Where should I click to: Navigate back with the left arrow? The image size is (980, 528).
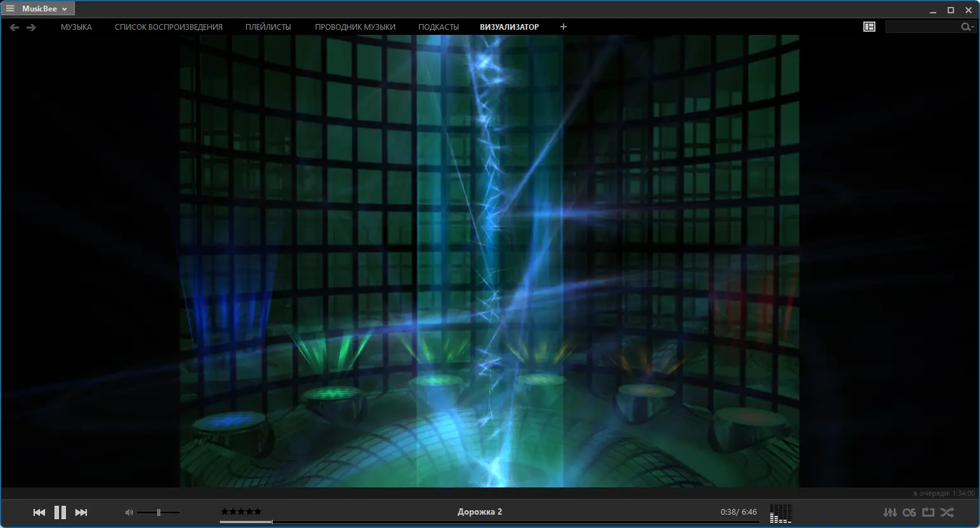pos(14,27)
